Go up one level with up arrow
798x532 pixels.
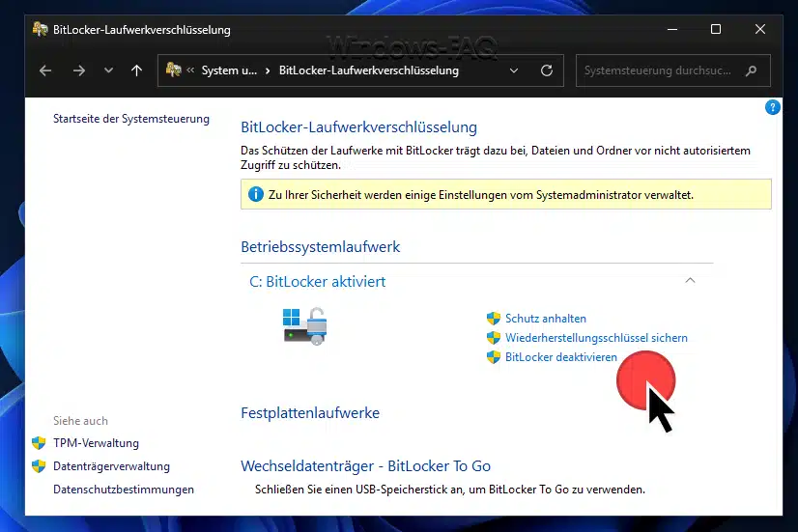click(136, 70)
